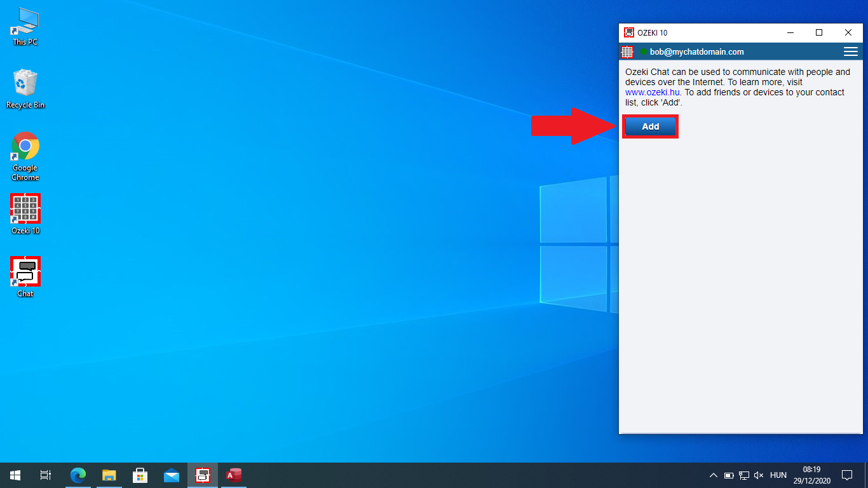The width and height of the screenshot is (868, 488).
Task: Click the green online status indicator
Action: click(x=643, y=52)
